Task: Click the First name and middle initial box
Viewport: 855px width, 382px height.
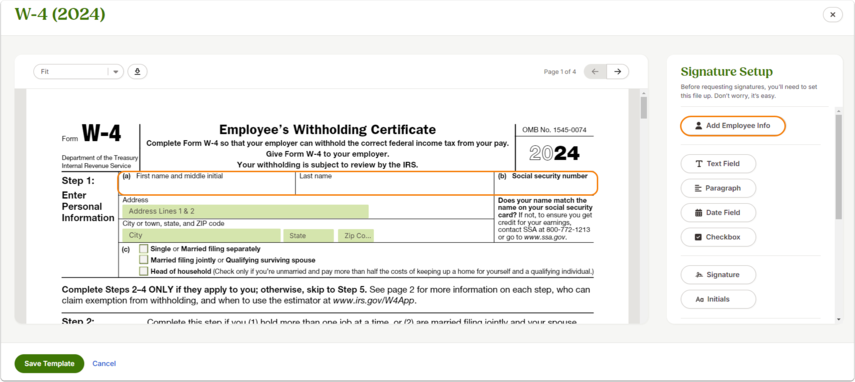Action: [207, 183]
